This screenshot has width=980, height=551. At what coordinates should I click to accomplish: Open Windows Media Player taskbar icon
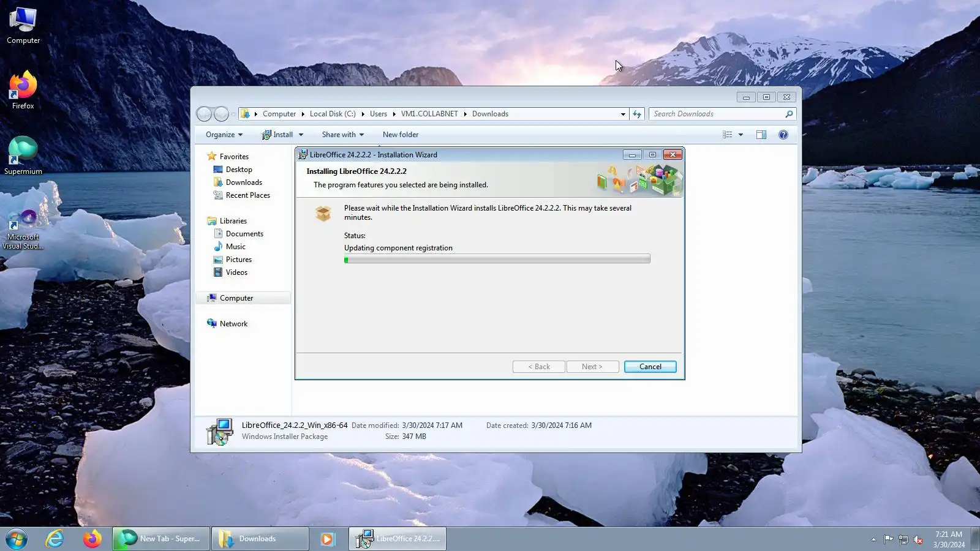(327, 539)
